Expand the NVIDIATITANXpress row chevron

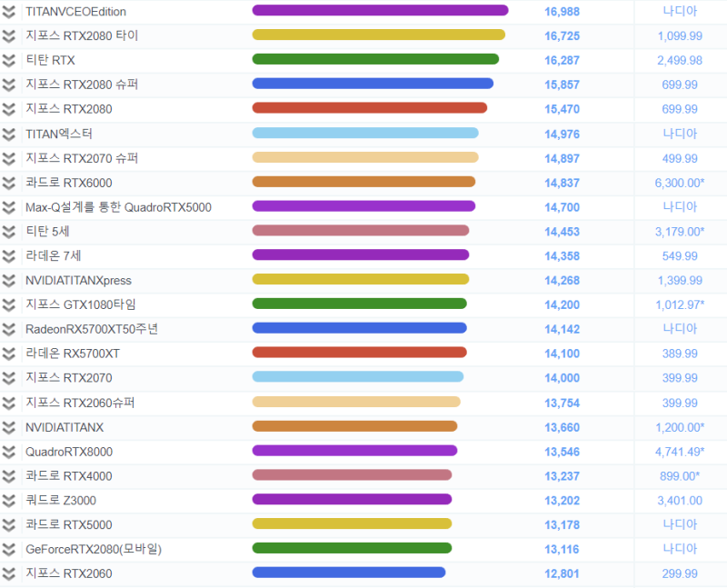pyautogui.click(x=9, y=281)
